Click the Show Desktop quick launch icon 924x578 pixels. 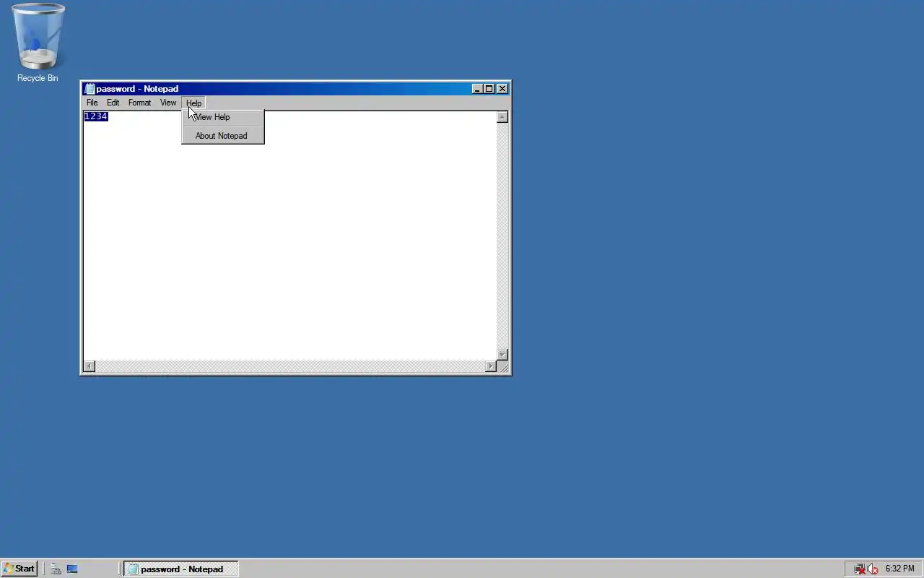72,569
